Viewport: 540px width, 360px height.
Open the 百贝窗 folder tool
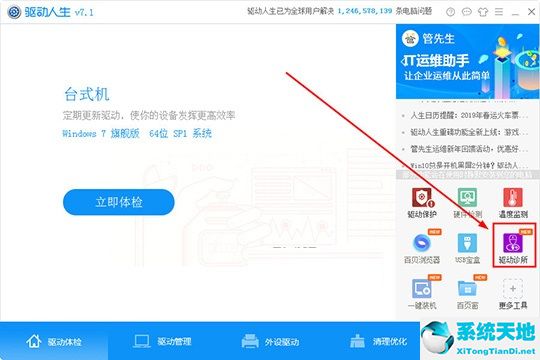point(467,294)
